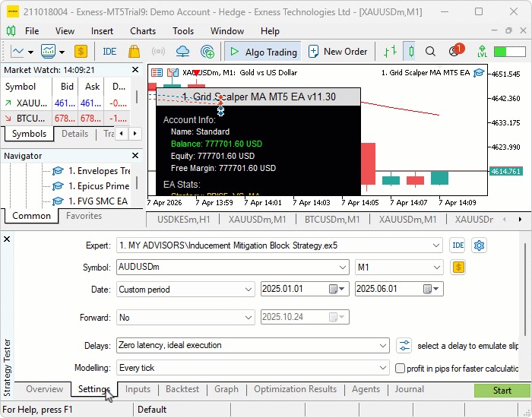
Task: Switch to the Journal tab
Action: coord(409,389)
